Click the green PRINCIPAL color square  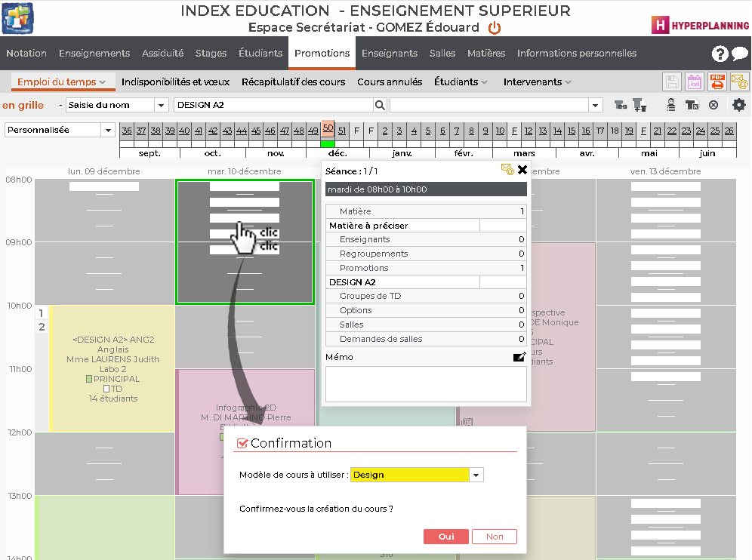(x=89, y=379)
